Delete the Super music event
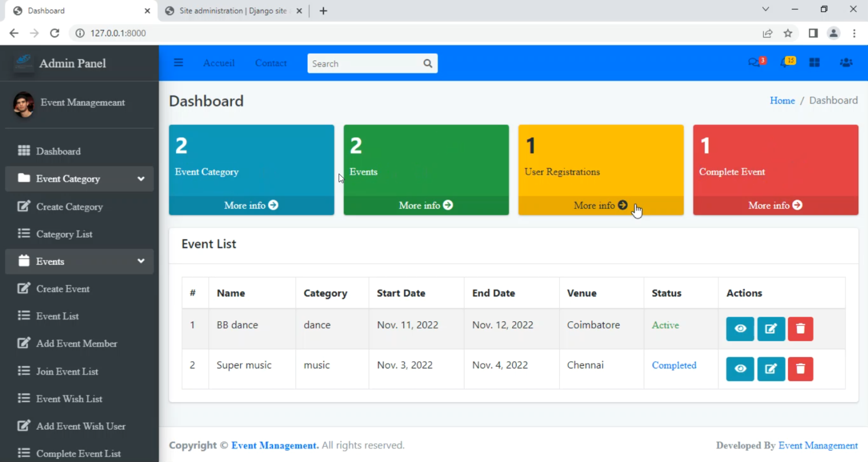Screen dimensions: 868x462 point(800,369)
